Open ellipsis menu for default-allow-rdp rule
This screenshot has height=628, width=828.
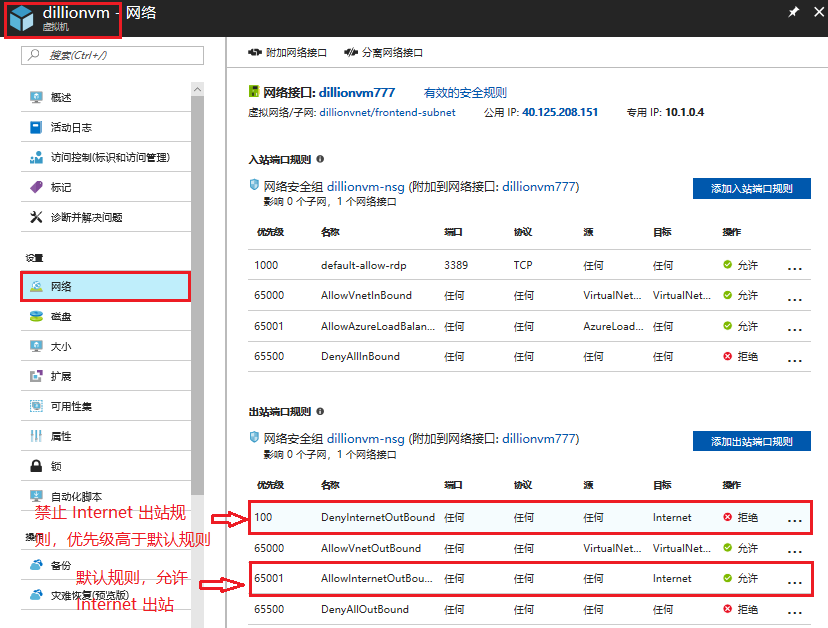[x=795, y=268]
